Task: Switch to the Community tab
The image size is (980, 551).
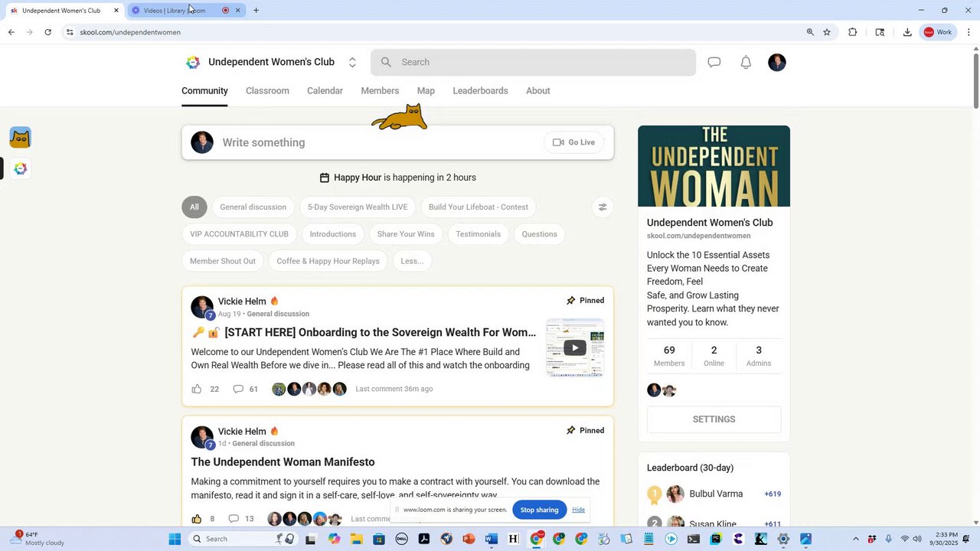Action: coord(204,90)
